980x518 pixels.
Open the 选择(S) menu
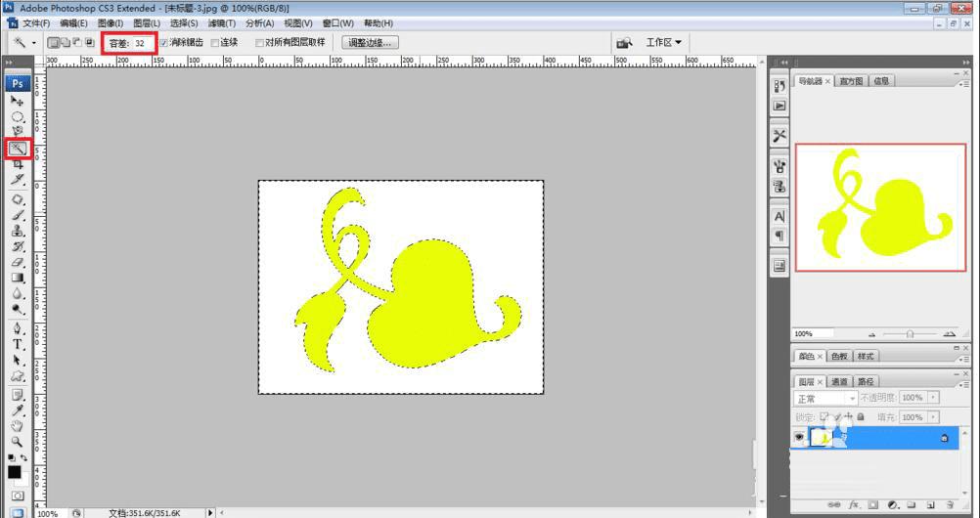click(x=184, y=23)
